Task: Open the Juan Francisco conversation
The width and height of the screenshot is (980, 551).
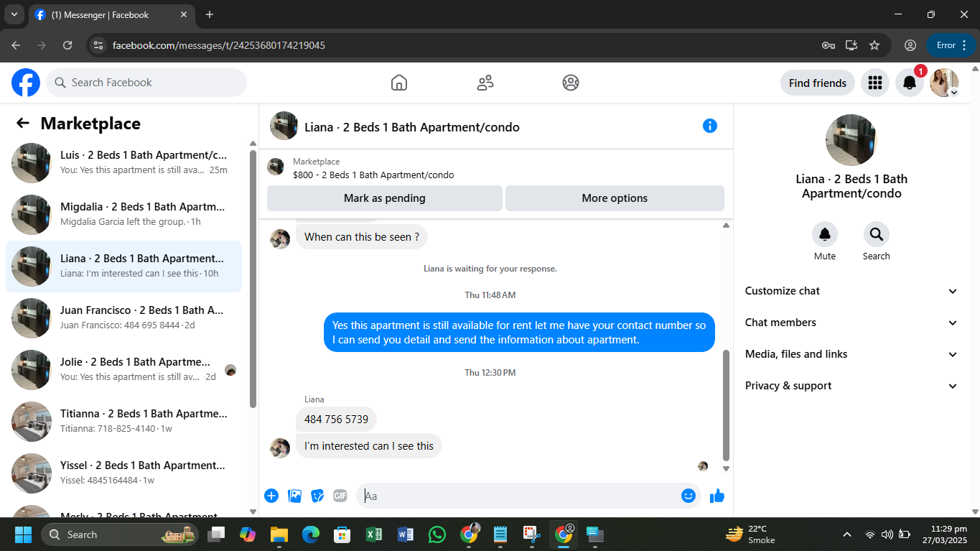Action: (123, 318)
